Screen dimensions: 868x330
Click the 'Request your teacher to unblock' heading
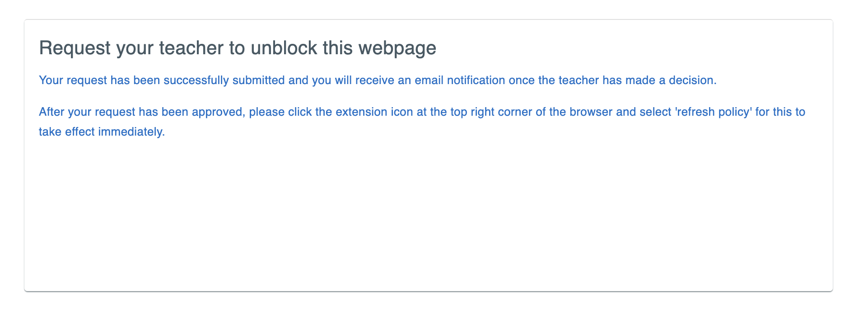tap(238, 48)
